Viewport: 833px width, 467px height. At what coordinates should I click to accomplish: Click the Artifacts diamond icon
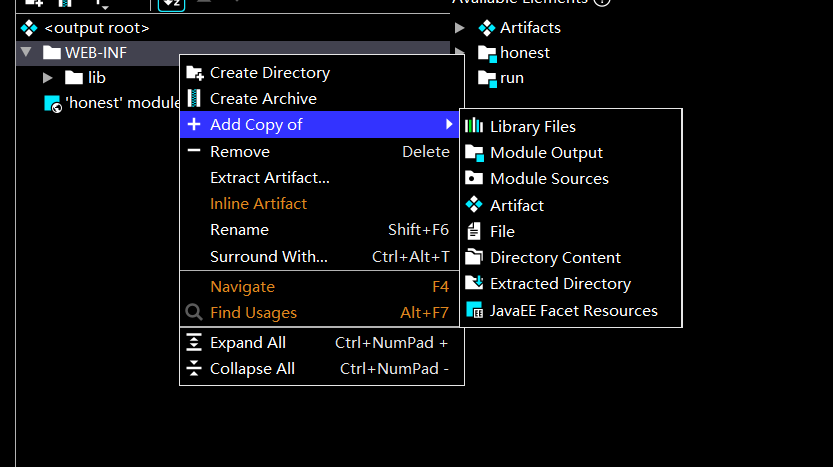(487, 28)
